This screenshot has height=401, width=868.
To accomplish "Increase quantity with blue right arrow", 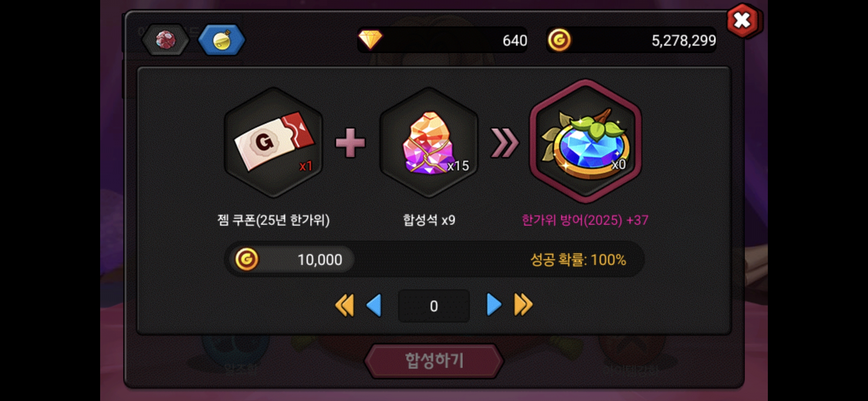I will point(494,305).
